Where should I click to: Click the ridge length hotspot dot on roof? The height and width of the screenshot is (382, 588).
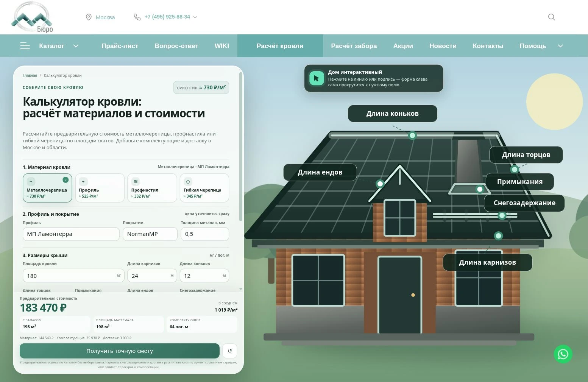[x=412, y=135]
